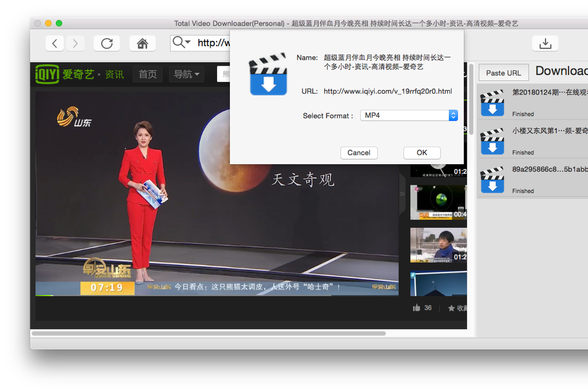The height and width of the screenshot is (392, 588).
Task: Go forward with the right arrow button
Action: click(x=75, y=43)
